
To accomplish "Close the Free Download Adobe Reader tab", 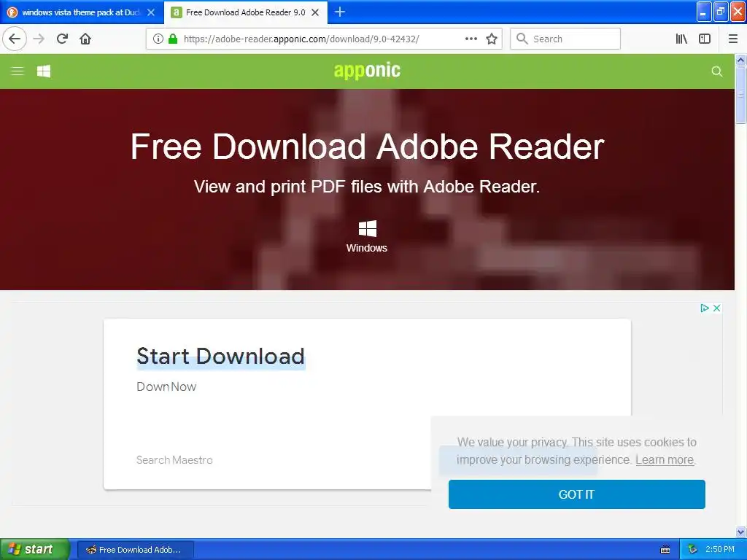I will tap(315, 12).
